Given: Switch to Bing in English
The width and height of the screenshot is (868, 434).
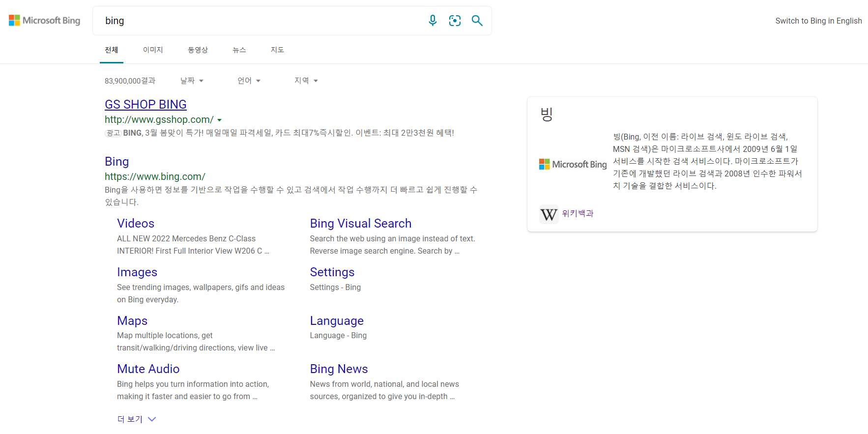Looking at the screenshot, I should 818,21.
